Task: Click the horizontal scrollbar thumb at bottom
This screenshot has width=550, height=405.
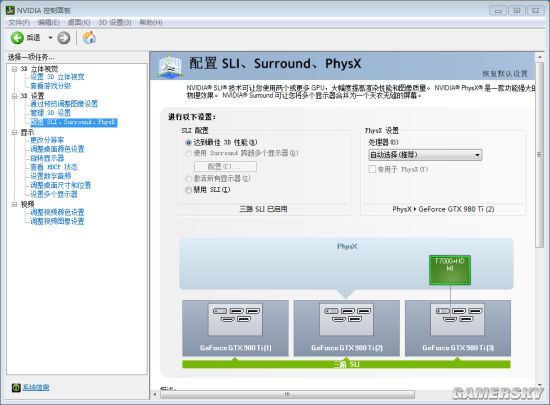Action: pyautogui.click(x=287, y=394)
